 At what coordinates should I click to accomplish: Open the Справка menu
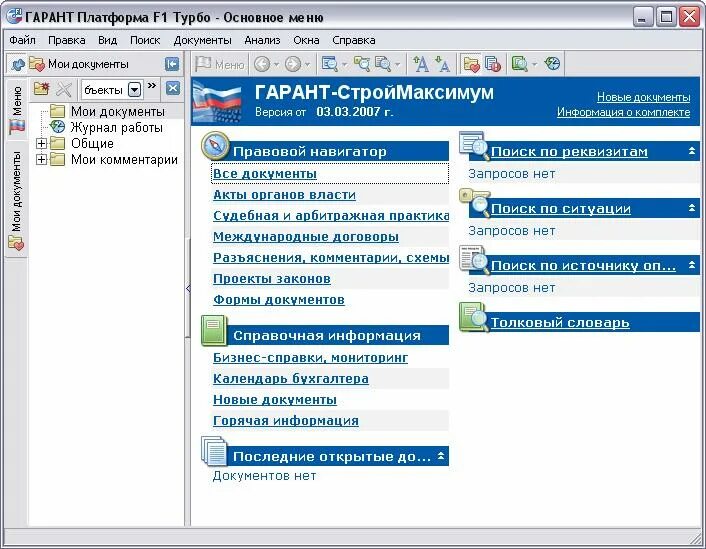(353, 40)
